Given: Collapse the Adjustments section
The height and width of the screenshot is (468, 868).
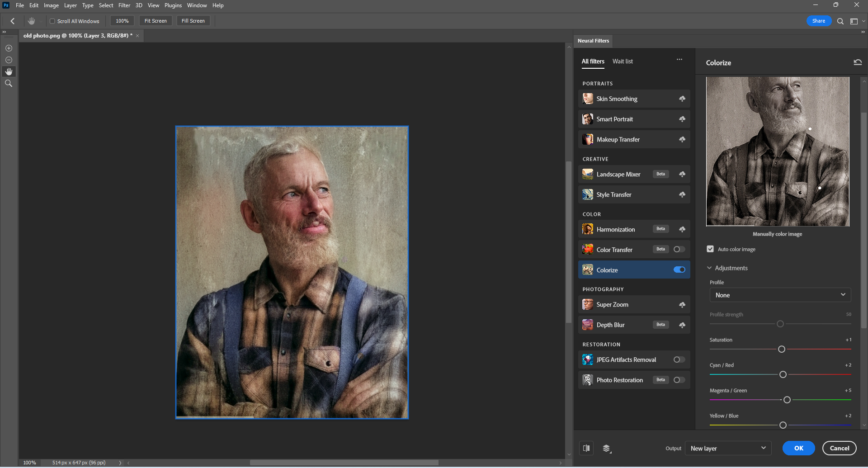Looking at the screenshot, I should click(709, 268).
